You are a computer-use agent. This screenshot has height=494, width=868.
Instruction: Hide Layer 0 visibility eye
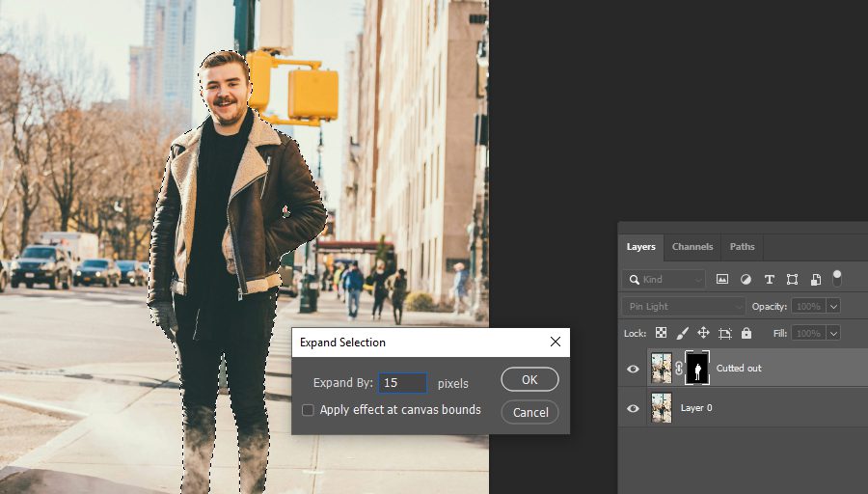click(633, 408)
